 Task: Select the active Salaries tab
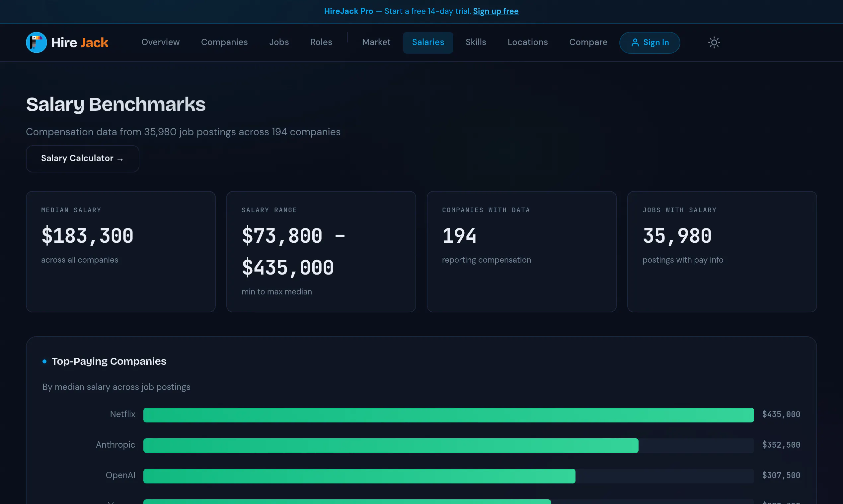coord(428,42)
